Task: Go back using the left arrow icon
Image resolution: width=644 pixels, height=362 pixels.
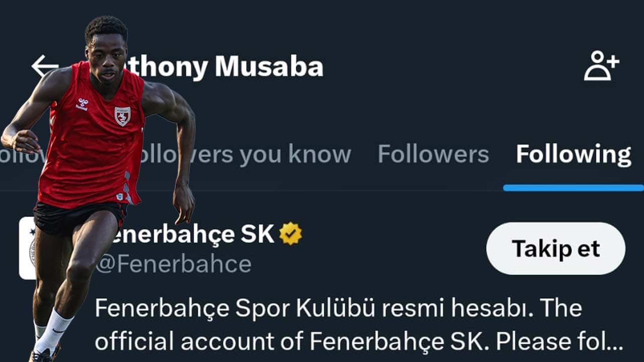Action: [45, 66]
